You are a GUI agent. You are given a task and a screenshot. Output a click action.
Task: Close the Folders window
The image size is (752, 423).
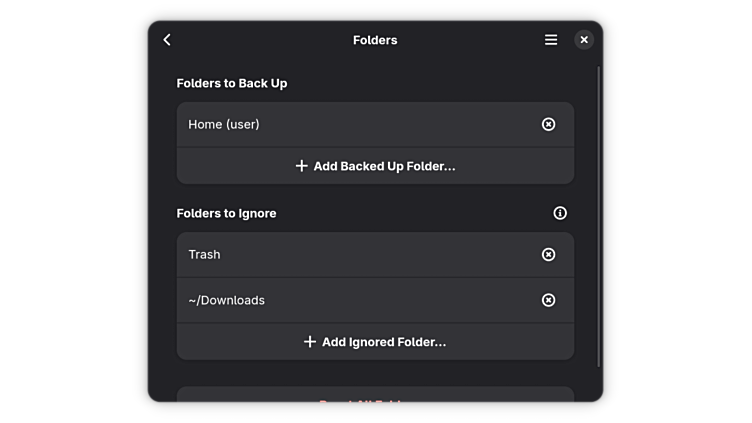point(584,40)
